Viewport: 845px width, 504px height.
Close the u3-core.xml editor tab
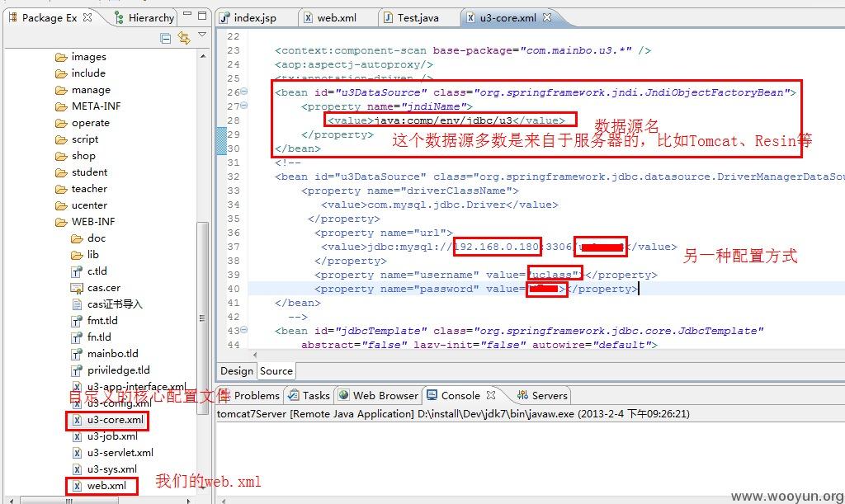pos(547,17)
